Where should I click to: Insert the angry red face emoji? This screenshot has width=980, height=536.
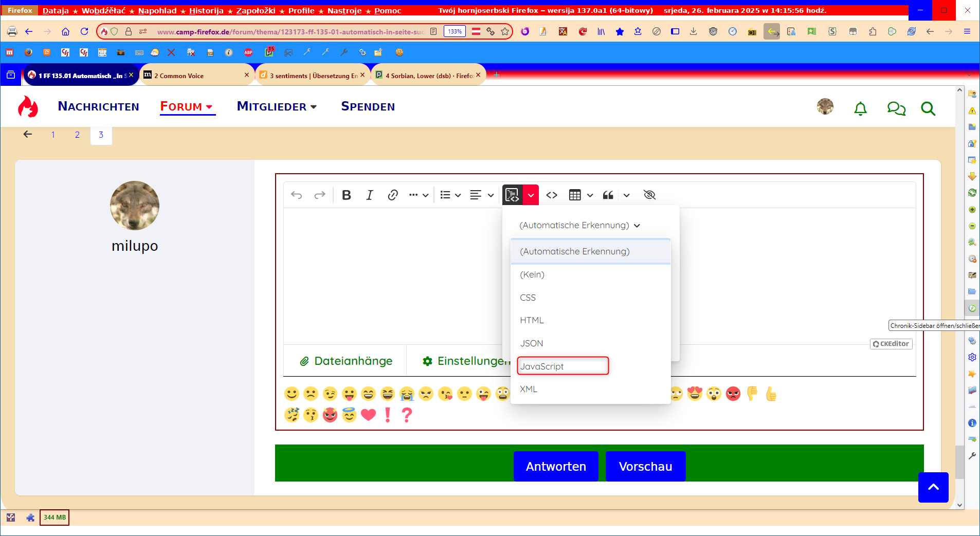733,394
